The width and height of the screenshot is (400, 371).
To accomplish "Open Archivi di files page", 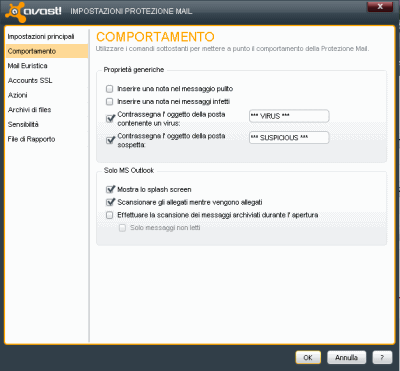I will point(30,110).
